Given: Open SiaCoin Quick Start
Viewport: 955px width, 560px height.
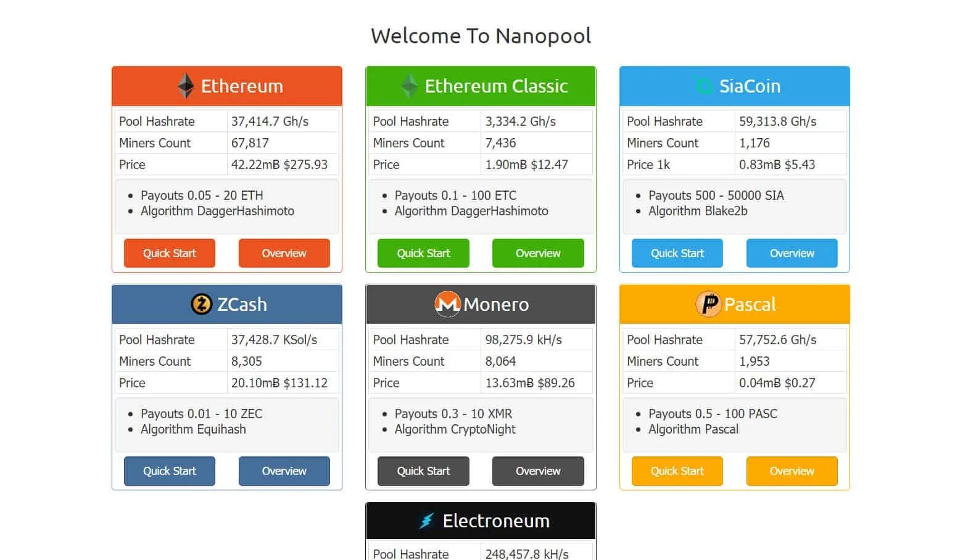Looking at the screenshot, I should [677, 253].
